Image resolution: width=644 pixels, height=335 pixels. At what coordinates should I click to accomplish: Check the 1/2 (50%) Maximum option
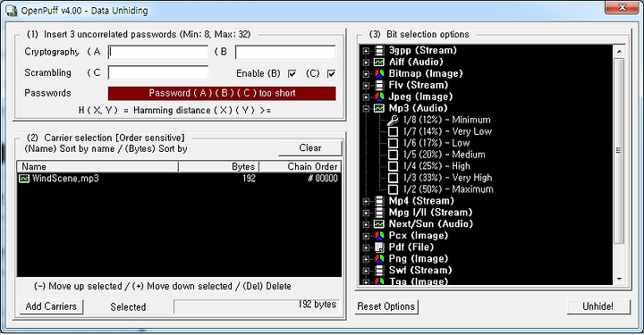(x=393, y=189)
